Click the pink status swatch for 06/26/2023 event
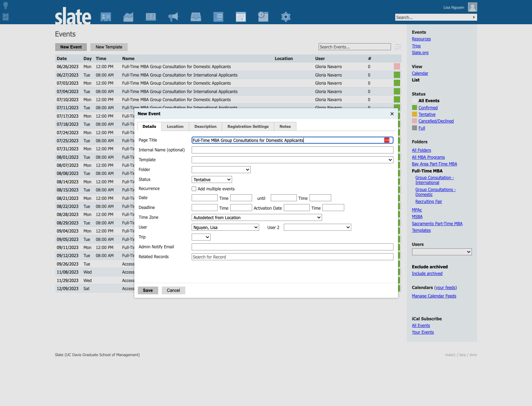Viewport: 532px width, 406px height. pos(397,67)
